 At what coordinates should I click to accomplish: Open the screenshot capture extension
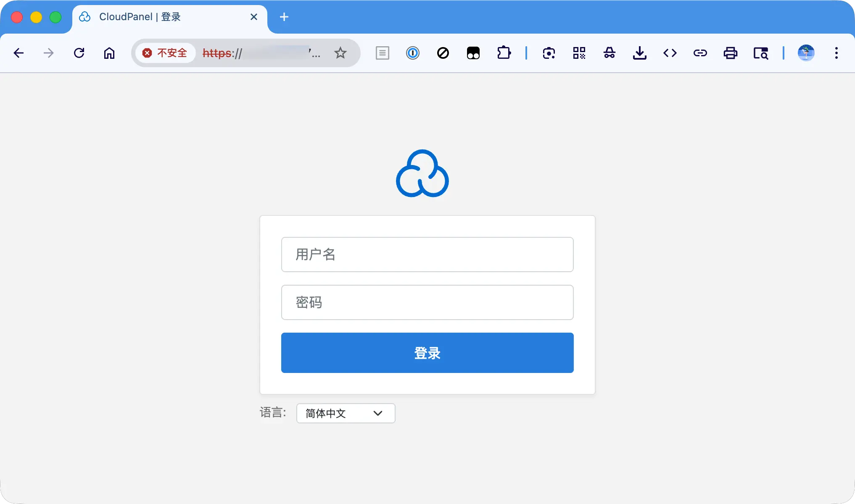(x=549, y=53)
